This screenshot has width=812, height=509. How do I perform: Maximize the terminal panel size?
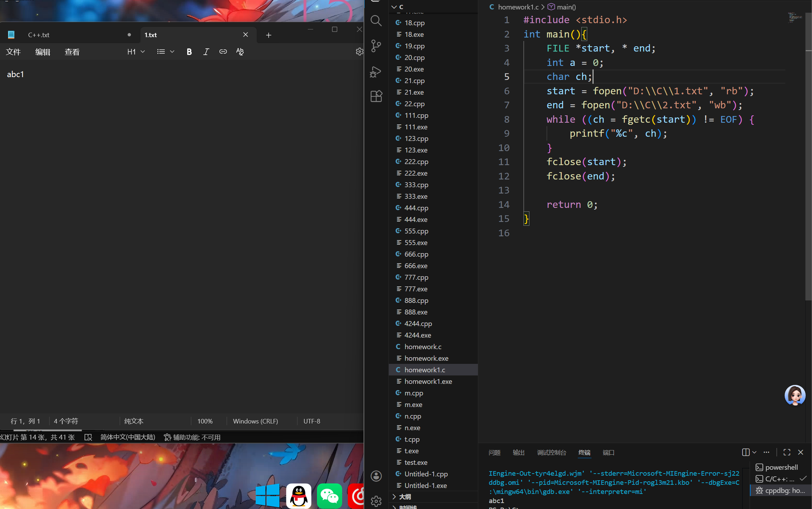pyautogui.click(x=787, y=452)
